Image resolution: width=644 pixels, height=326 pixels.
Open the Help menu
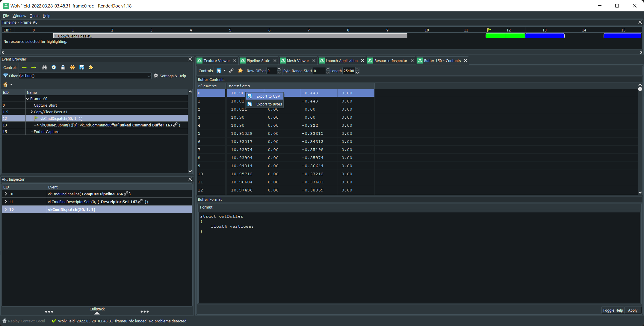(46, 16)
